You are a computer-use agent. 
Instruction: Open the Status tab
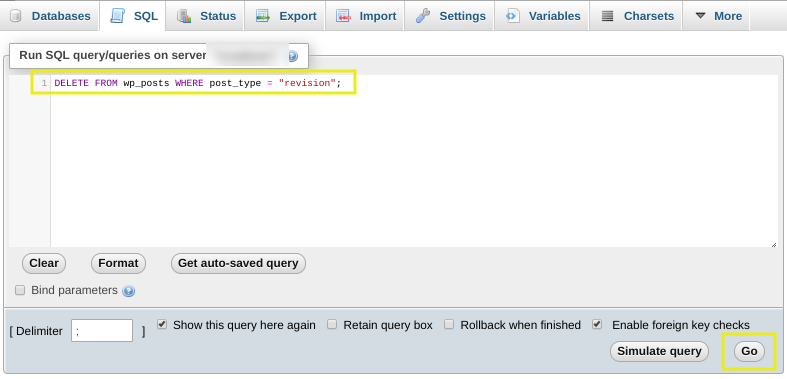pyautogui.click(x=206, y=16)
